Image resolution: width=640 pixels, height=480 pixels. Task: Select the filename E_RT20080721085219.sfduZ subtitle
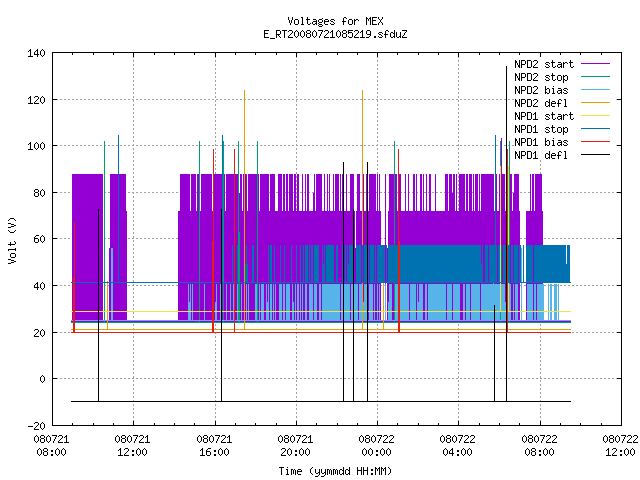point(335,34)
